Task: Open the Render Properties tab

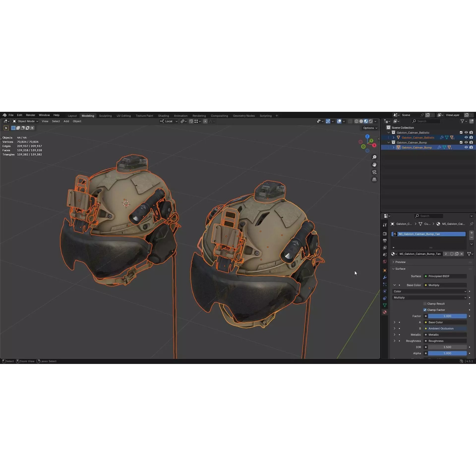Action: (x=385, y=233)
